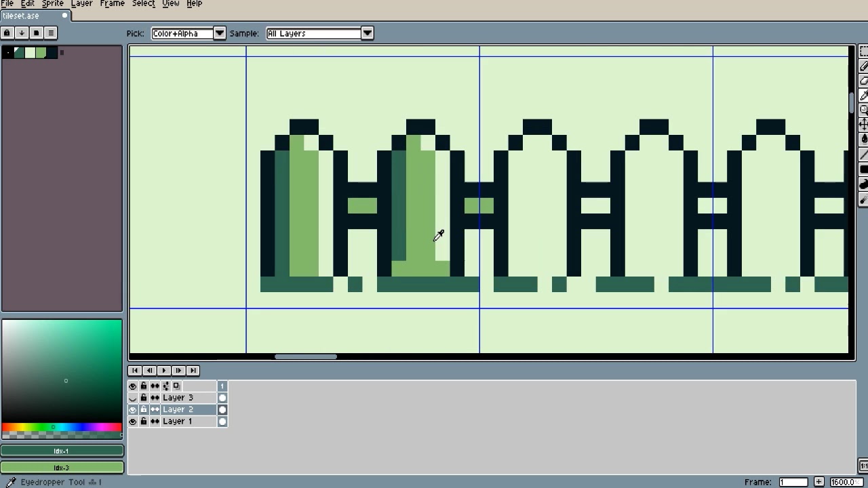The width and height of the screenshot is (868, 488).
Task: Select the Zoom magnifier tool
Action: 863,110
